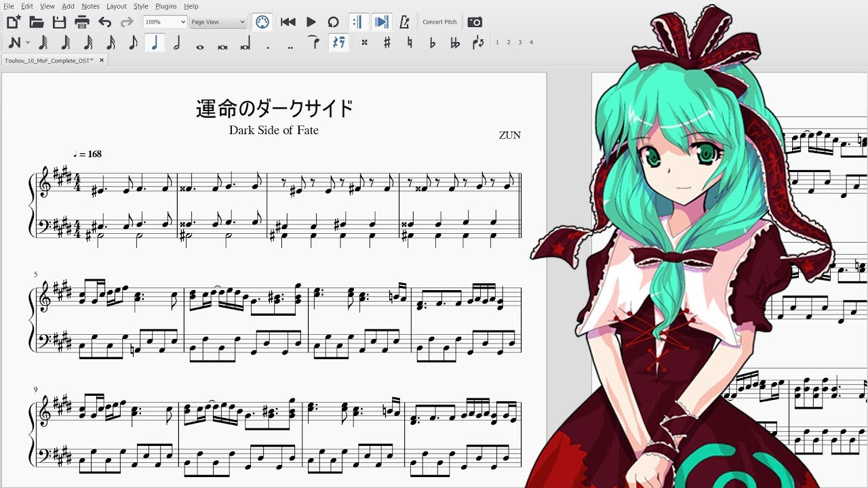The image size is (868, 488).
Task: Open the Style menu
Action: coord(141,6)
